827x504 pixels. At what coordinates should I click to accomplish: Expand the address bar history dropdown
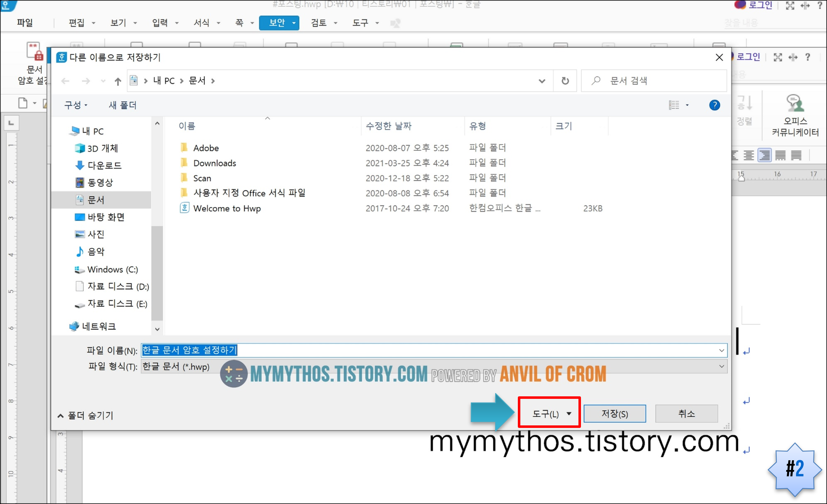(x=542, y=81)
